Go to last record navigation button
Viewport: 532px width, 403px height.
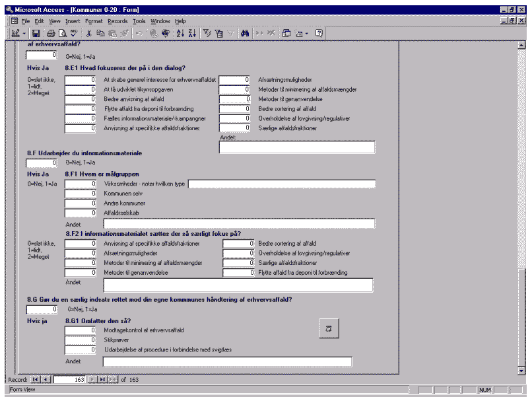[102, 380]
